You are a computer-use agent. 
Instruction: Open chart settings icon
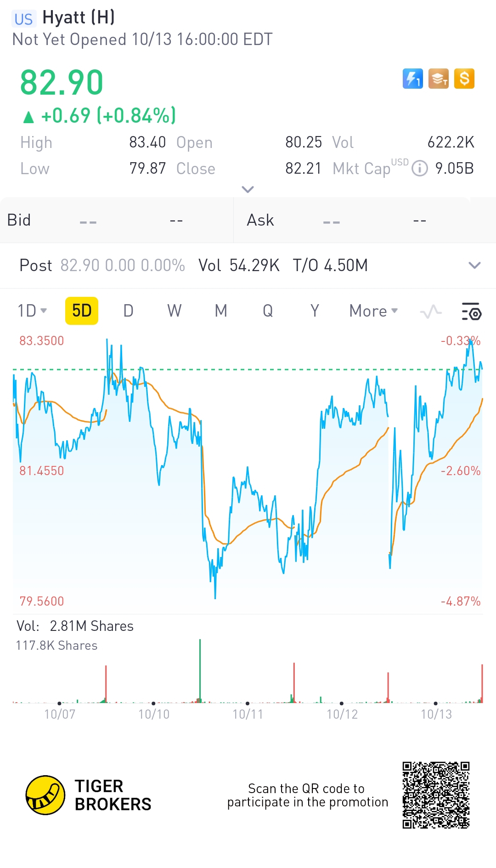click(471, 312)
